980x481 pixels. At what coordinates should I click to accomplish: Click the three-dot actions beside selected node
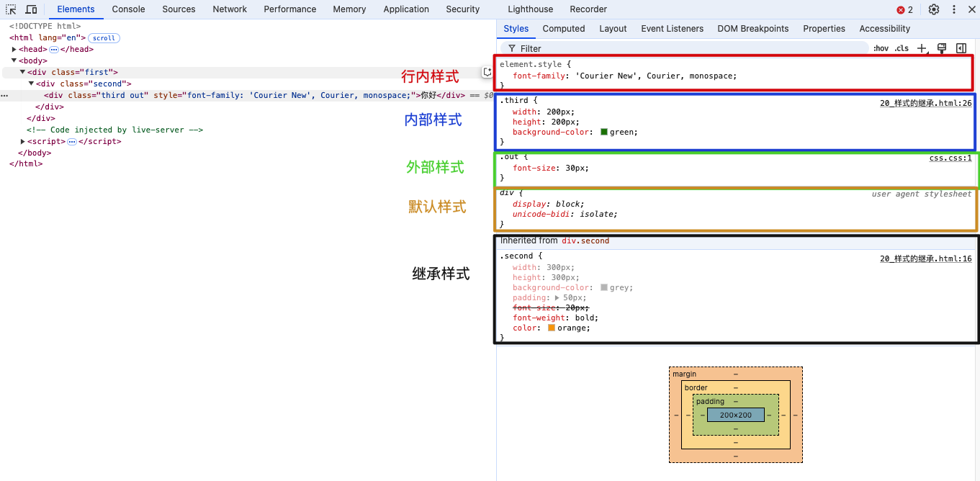click(4, 95)
